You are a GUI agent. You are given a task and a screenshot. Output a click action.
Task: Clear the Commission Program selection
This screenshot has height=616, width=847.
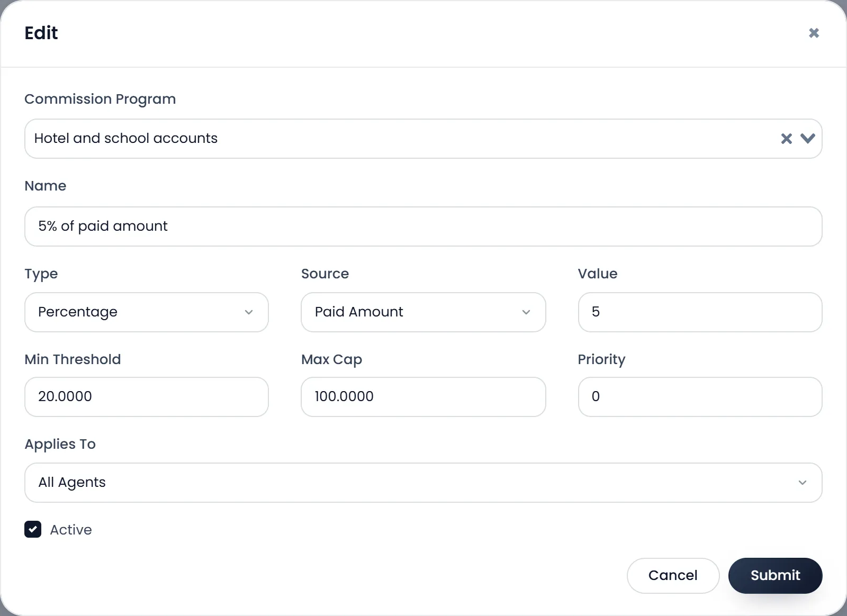[x=786, y=139]
